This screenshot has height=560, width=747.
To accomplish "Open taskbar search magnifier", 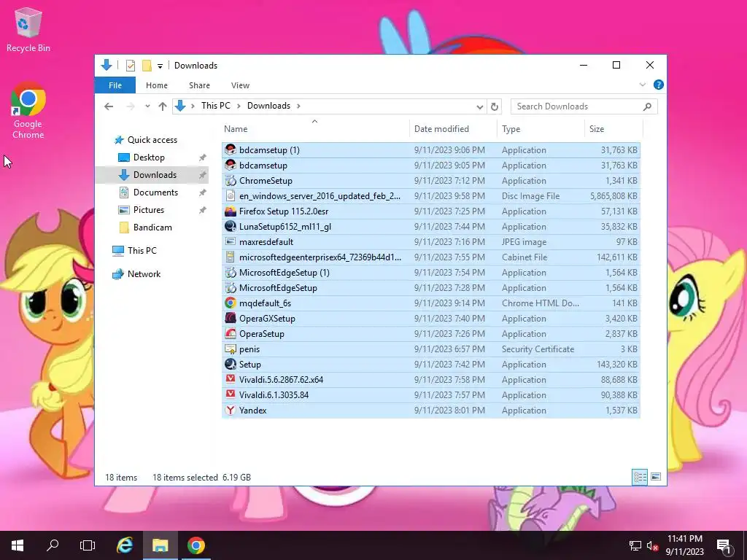I will point(53,545).
